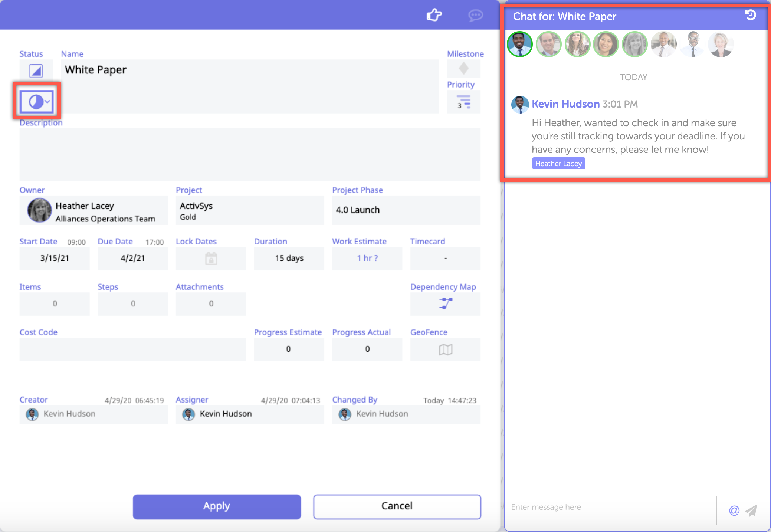The image size is (771, 532).
Task: Open the Priority level selector
Action: [x=463, y=102]
